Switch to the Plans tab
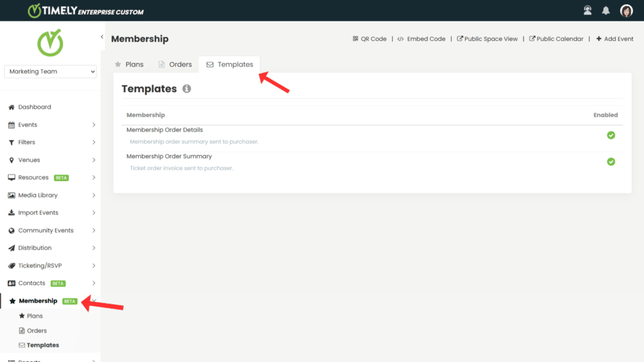The image size is (644, 362). coord(129,64)
